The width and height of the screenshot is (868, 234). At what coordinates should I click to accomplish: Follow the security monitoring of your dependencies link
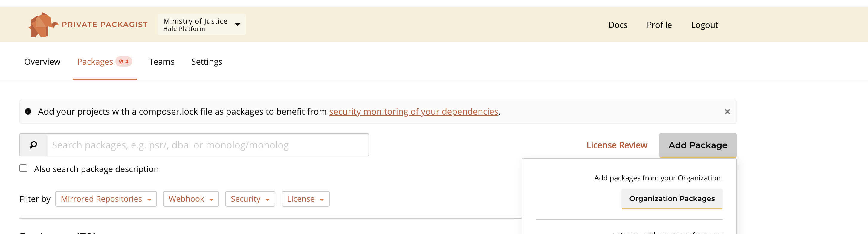[x=414, y=112]
